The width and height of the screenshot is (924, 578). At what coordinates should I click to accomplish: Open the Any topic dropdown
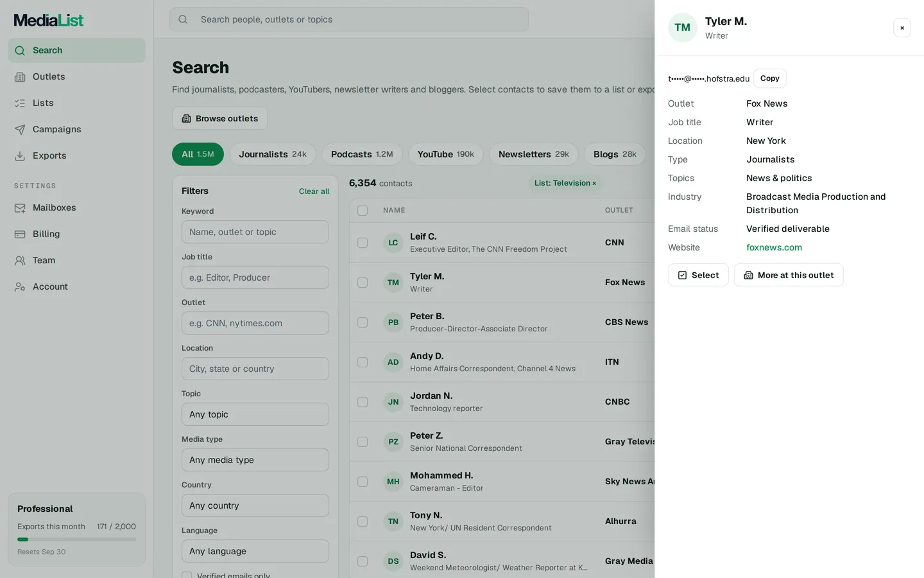point(255,414)
